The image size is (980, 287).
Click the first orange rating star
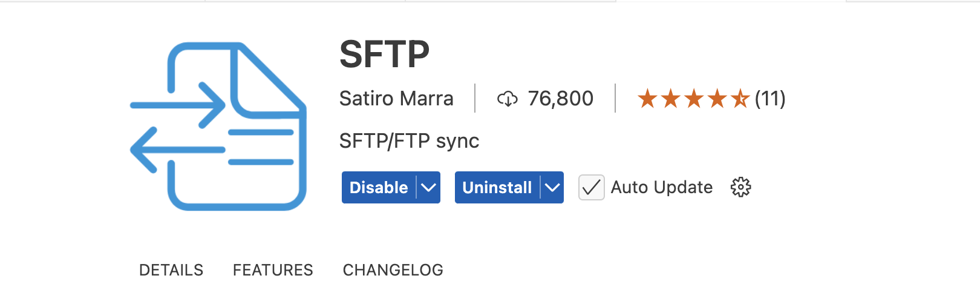pos(647,98)
